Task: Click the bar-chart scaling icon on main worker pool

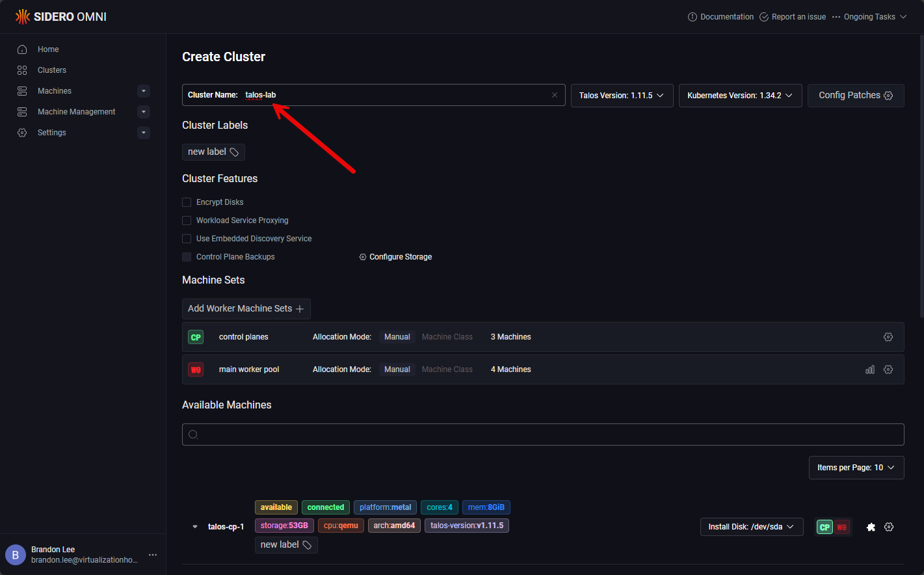Action: [870, 369]
